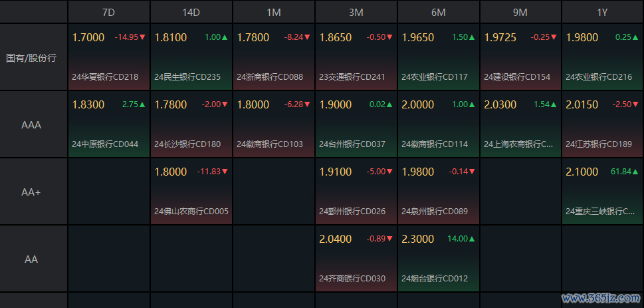
Task: Click the 1.7000 yield value
Action: (x=88, y=37)
